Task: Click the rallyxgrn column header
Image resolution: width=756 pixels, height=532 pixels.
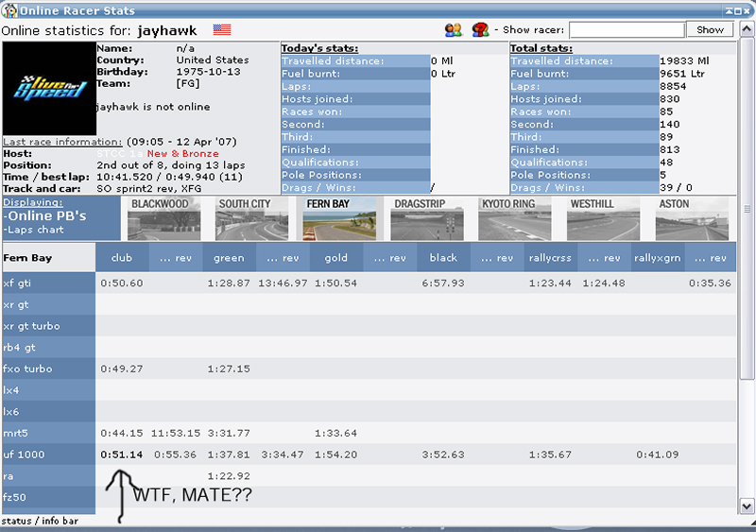Action: coord(657,258)
